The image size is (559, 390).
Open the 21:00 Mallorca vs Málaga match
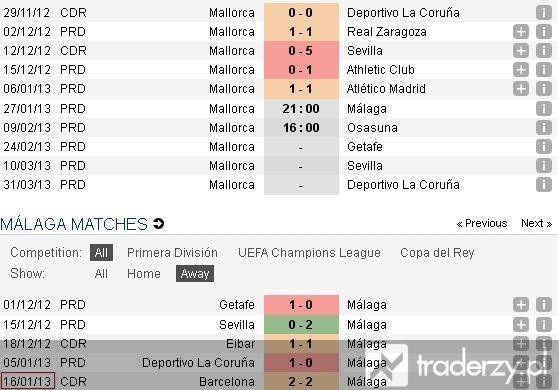coord(301,108)
